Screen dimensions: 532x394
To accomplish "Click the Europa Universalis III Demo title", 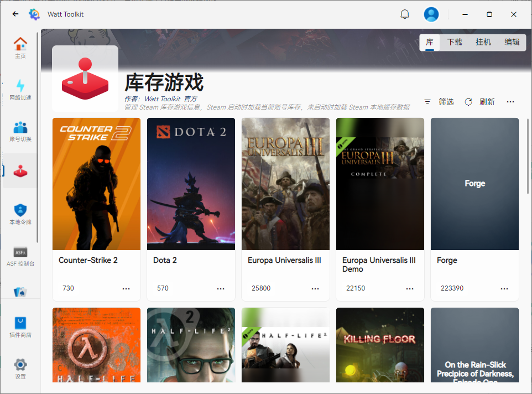I will (379, 265).
